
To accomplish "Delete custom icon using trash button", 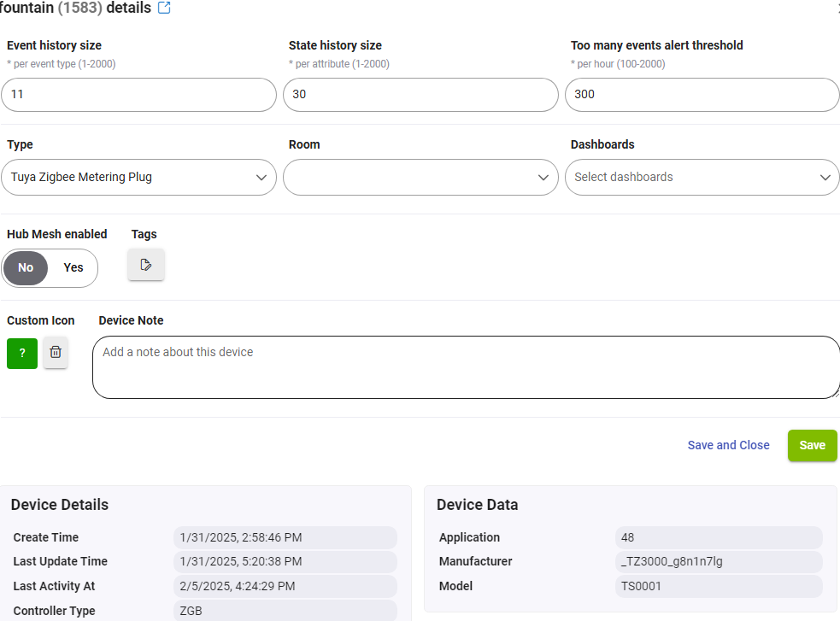I will click(x=56, y=353).
